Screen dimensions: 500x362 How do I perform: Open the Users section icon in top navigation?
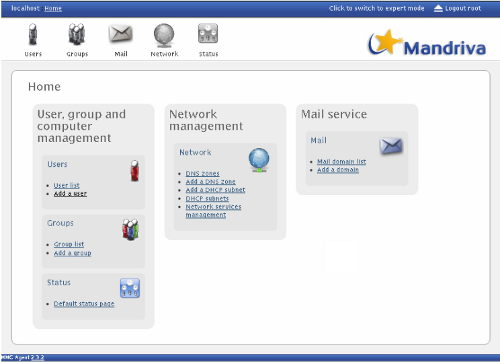(33, 34)
